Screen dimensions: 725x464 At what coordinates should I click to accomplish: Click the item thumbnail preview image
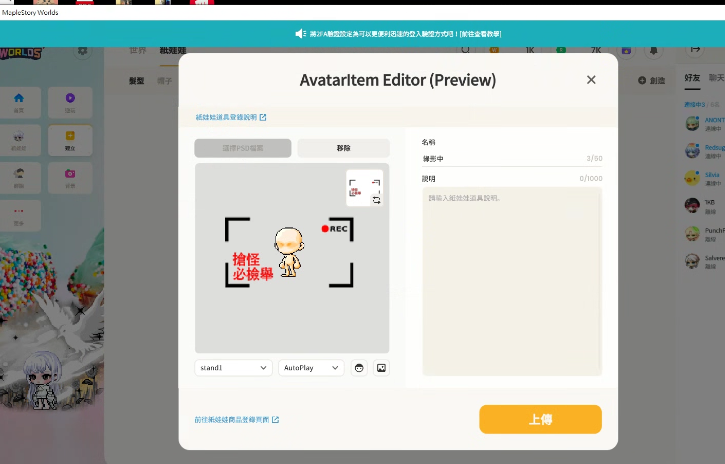pos(364,188)
